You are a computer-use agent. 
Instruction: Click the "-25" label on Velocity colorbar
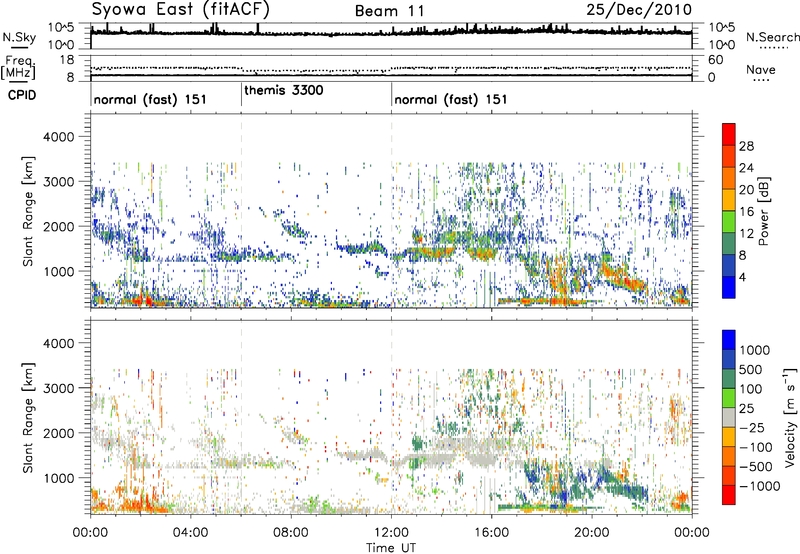[751, 428]
